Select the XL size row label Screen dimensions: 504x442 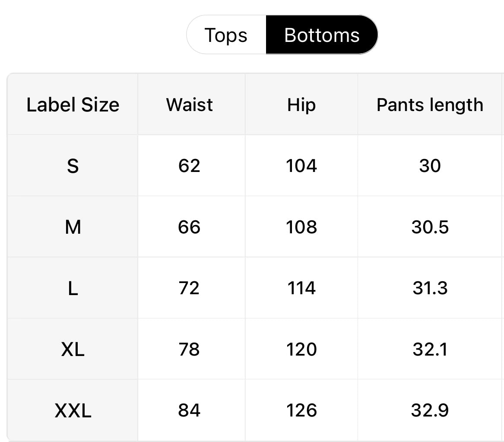pyautogui.click(x=73, y=349)
